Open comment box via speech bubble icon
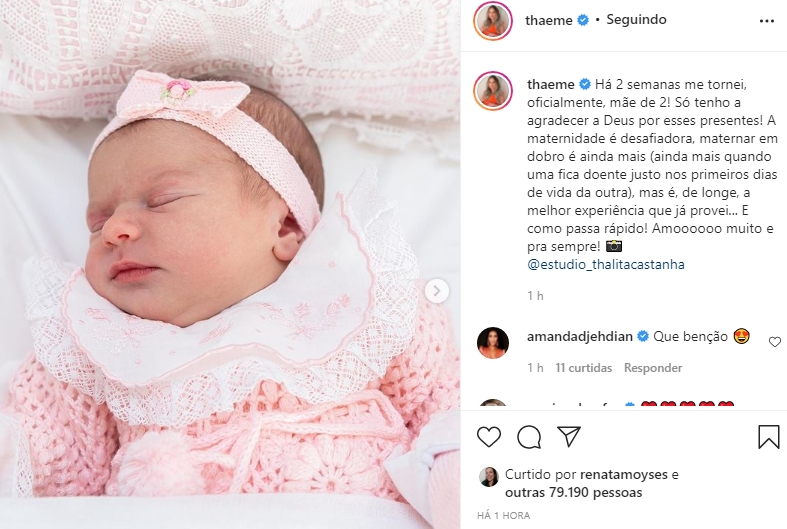The width and height of the screenshot is (787, 529). (529, 437)
